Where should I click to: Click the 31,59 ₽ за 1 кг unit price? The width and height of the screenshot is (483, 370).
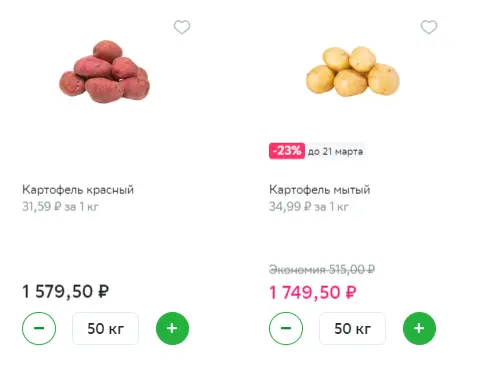pyautogui.click(x=60, y=207)
